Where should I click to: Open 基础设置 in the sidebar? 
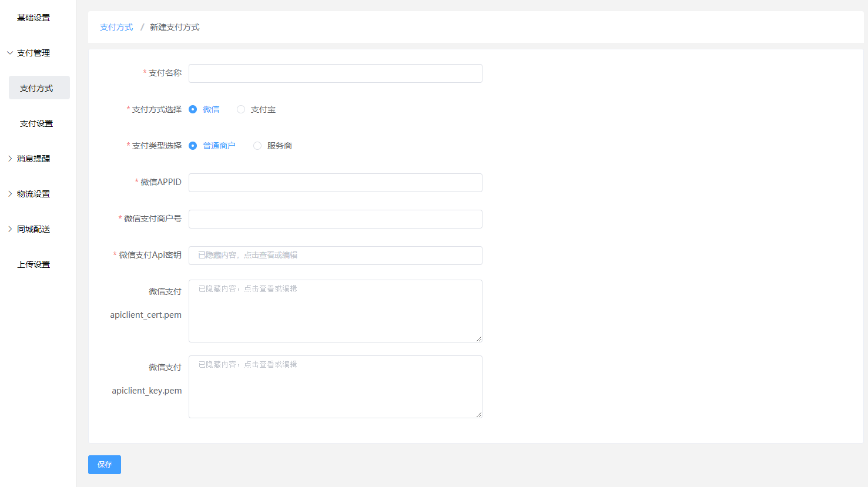(x=33, y=18)
